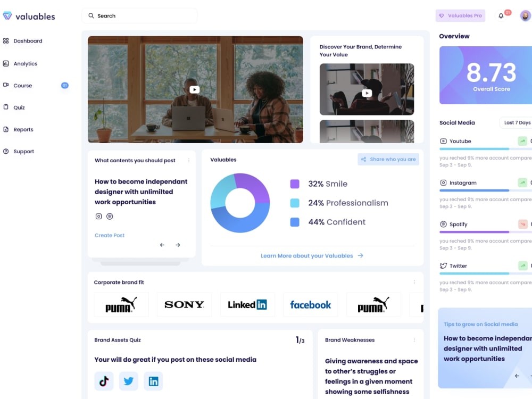
Task: Click the Youtube progress bar
Action: click(x=486, y=148)
